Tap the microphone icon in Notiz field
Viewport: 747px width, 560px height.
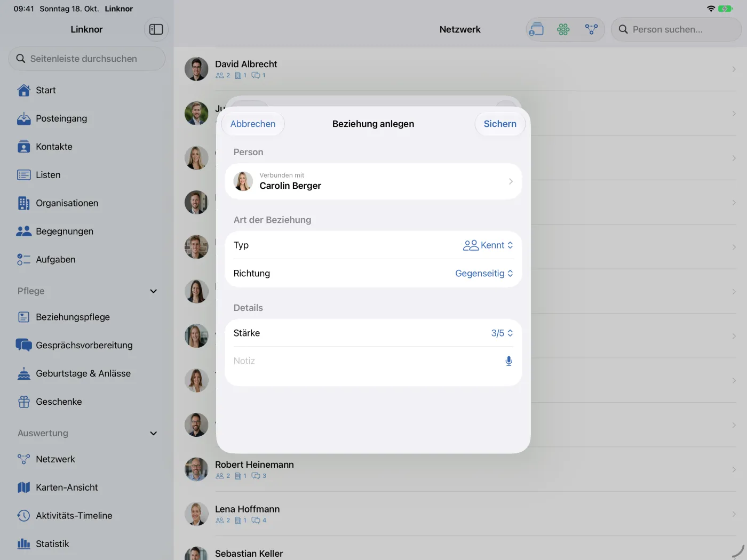[508, 361]
